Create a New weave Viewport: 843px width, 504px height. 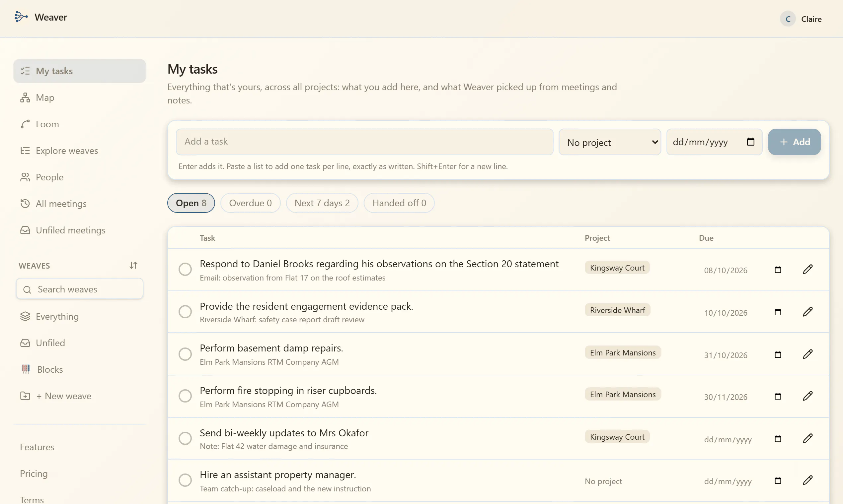(80, 396)
